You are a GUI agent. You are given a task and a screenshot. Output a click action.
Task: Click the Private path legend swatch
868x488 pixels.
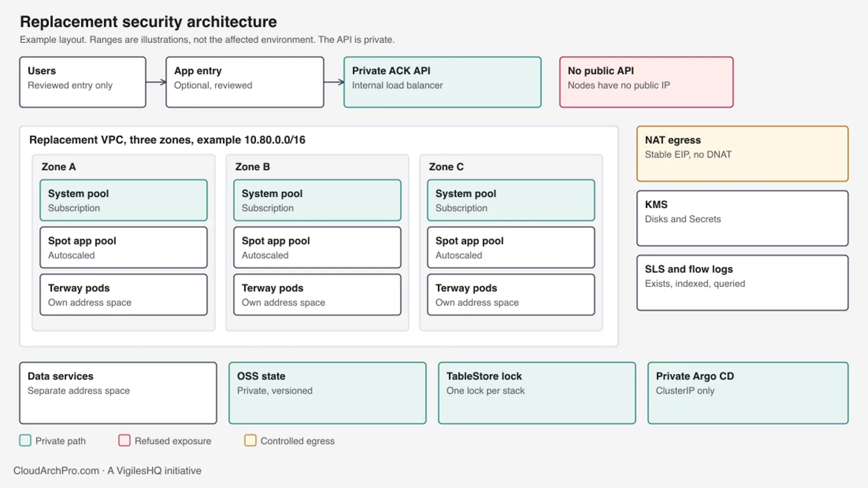pyautogui.click(x=25, y=440)
